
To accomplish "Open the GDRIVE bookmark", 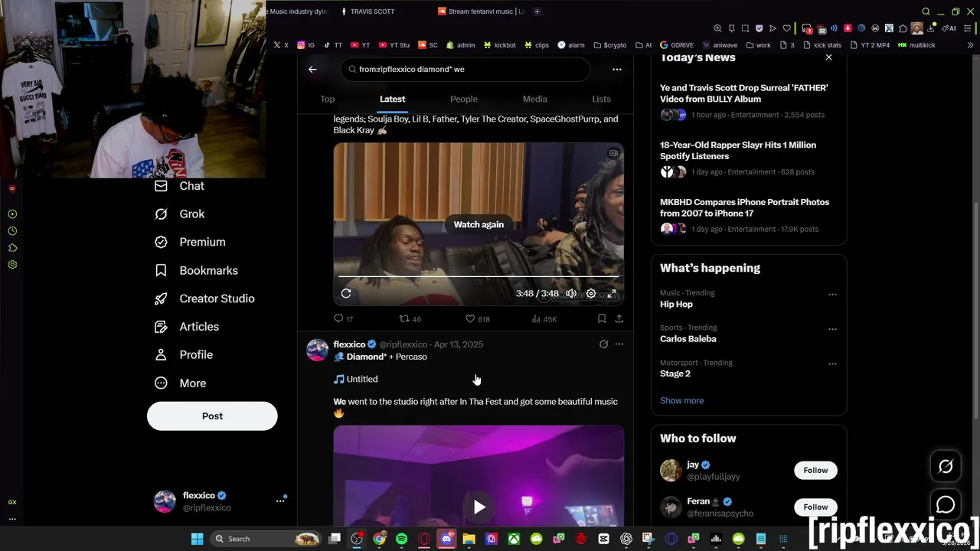I will 677,45.
